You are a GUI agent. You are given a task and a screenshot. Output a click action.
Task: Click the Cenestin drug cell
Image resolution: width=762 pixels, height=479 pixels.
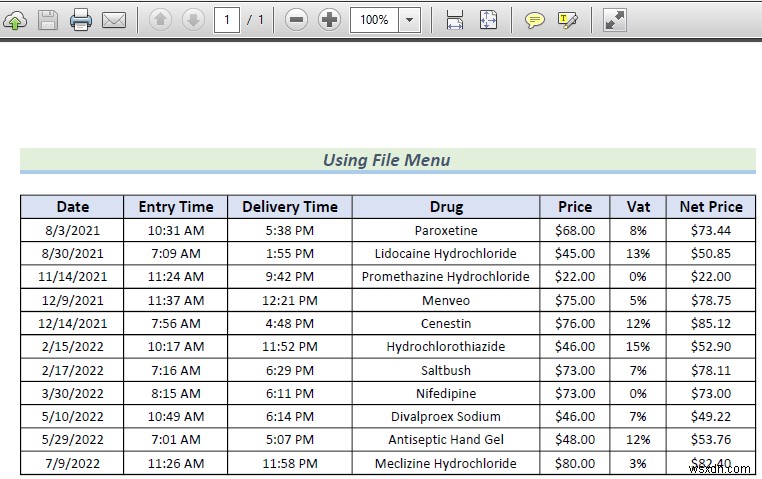446,324
